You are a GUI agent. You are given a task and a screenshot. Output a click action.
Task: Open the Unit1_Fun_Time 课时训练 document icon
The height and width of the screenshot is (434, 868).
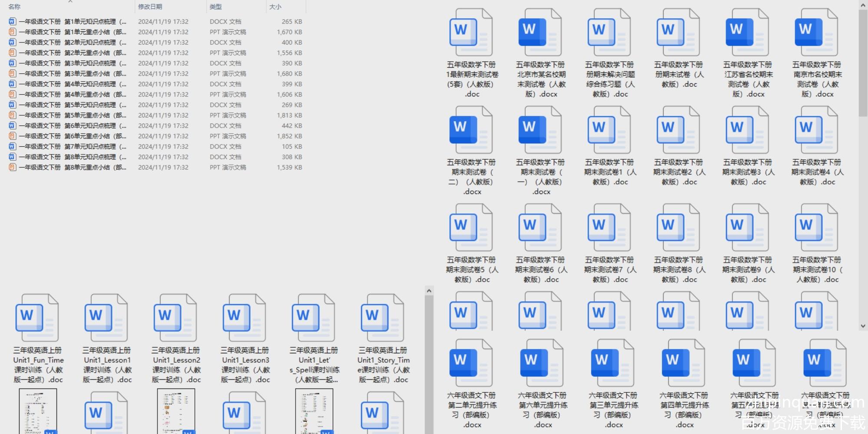point(37,318)
